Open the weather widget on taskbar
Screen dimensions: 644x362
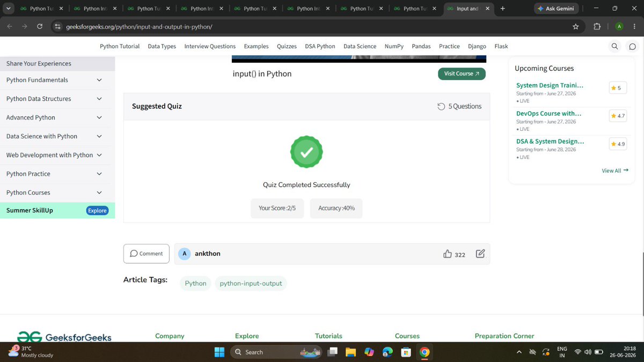(31, 352)
